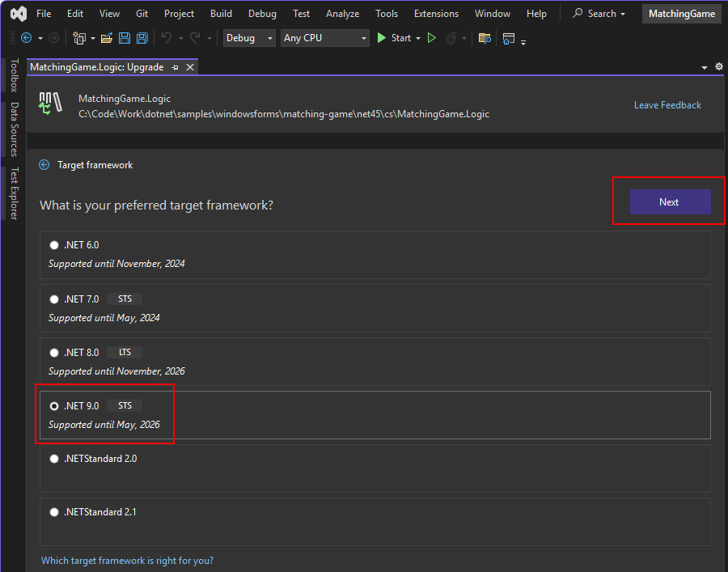Select the .NETStandard 2.0 radio button
The width and height of the screenshot is (728, 572).
pos(54,458)
